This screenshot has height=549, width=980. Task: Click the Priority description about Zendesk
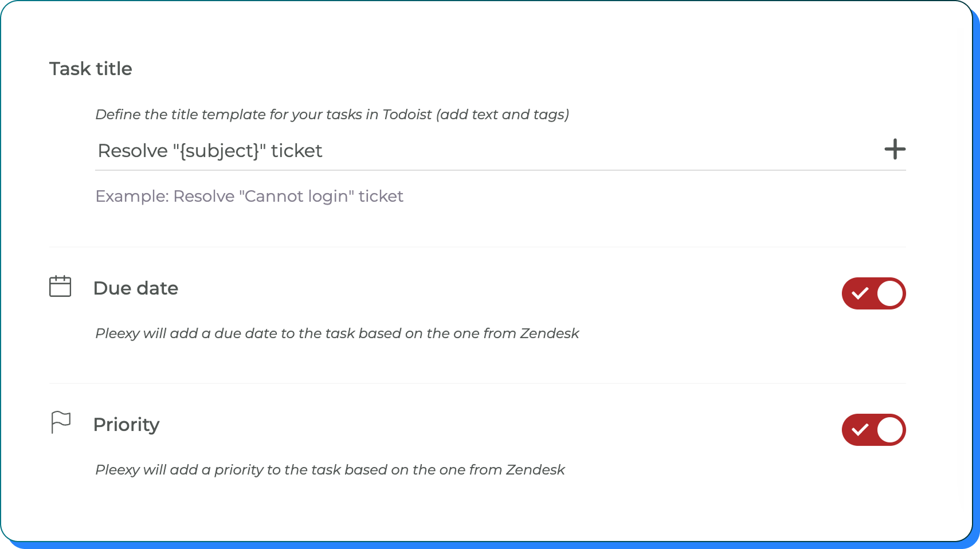pos(330,469)
